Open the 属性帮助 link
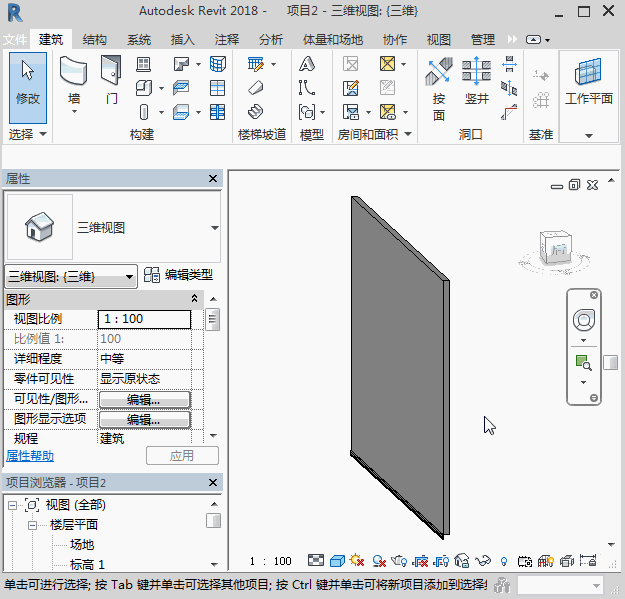This screenshot has width=625, height=599. coord(31,455)
